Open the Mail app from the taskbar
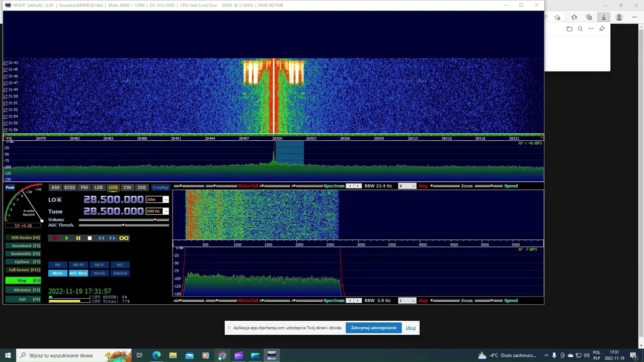644x362 pixels. coord(189,355)
